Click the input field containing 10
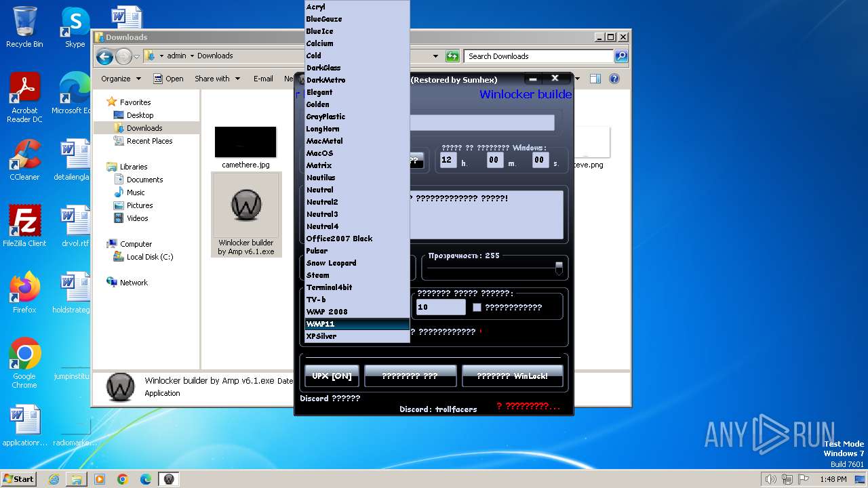868x488 pixels. coord(441,307)
